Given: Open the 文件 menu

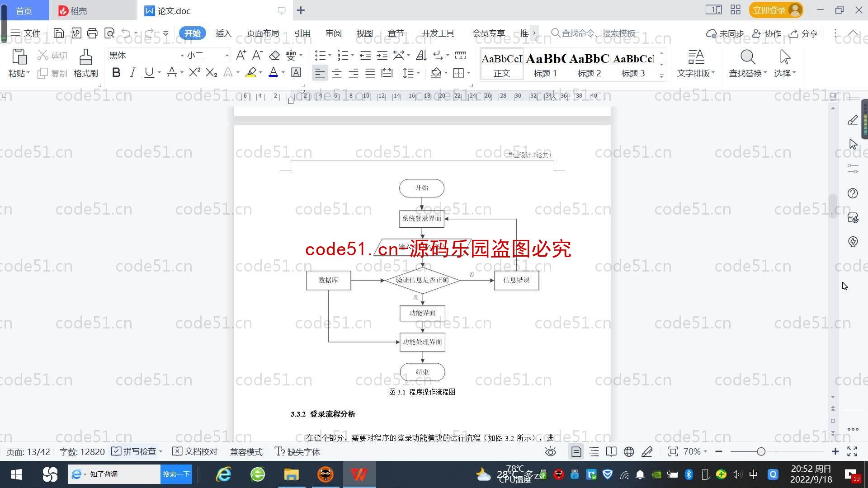Looking at the screenshot, I should [26, 33].
